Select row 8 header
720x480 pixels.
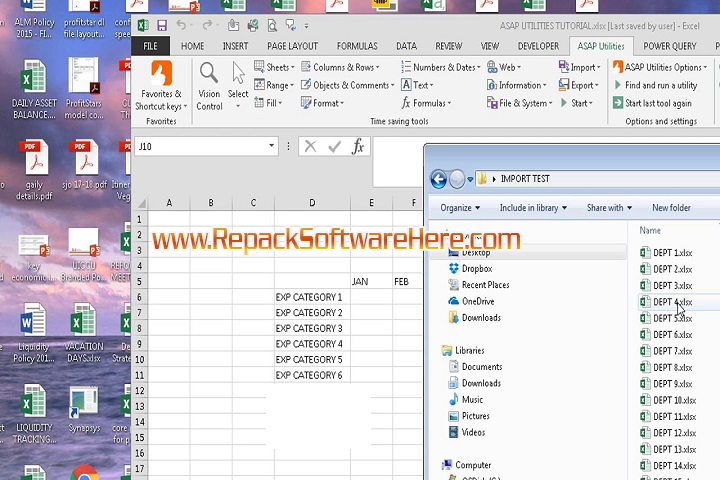pyautogui.click(x=139, y=328)
